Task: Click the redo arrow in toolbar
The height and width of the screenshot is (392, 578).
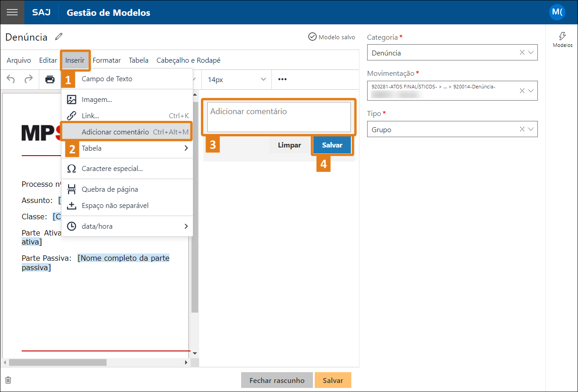Action: [x=28, y=79]
